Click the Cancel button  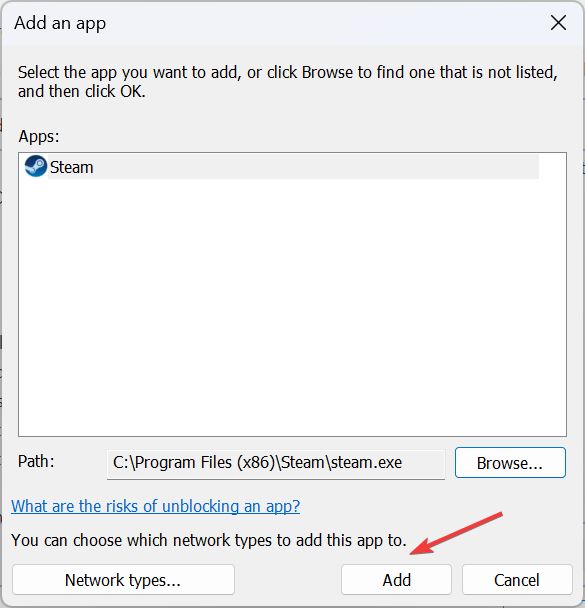[517, 580]
